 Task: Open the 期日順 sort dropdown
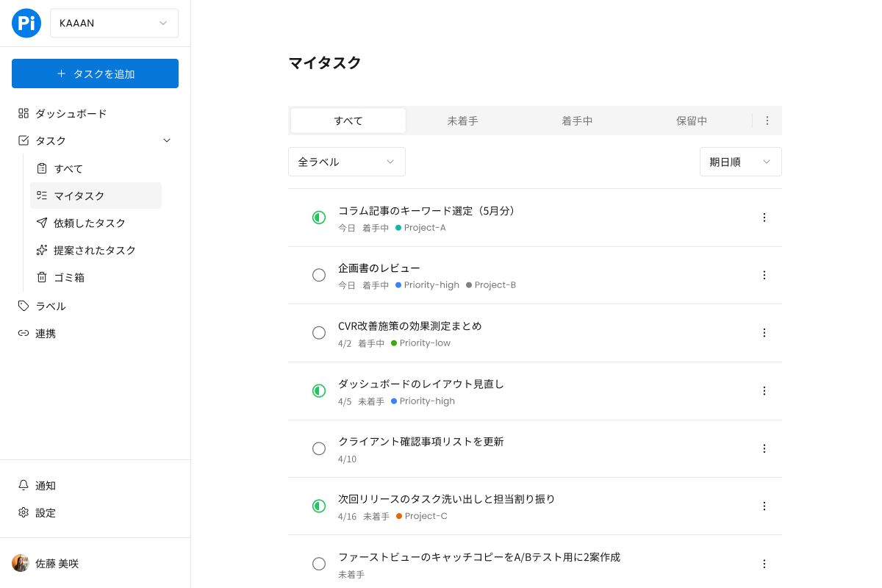[740, 162]
